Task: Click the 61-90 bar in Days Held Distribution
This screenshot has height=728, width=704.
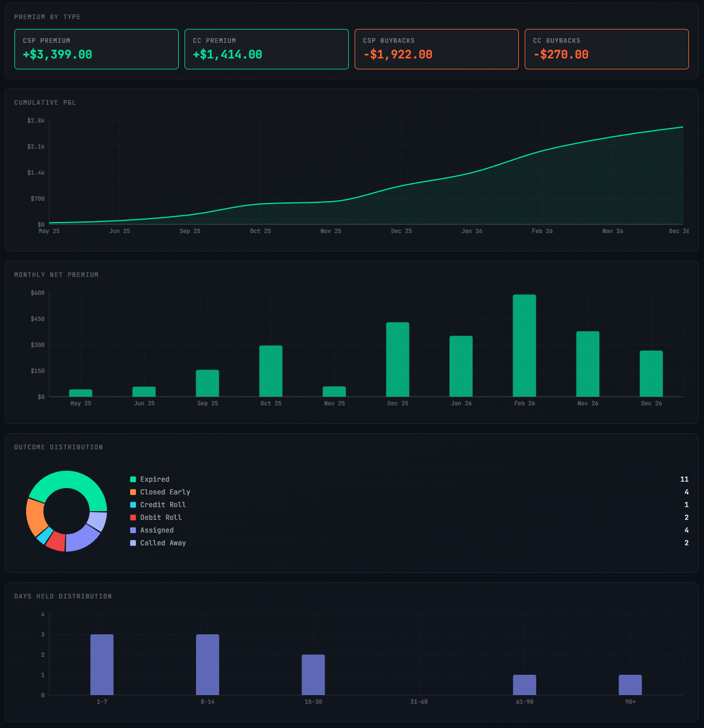Action: click(524, 685)
